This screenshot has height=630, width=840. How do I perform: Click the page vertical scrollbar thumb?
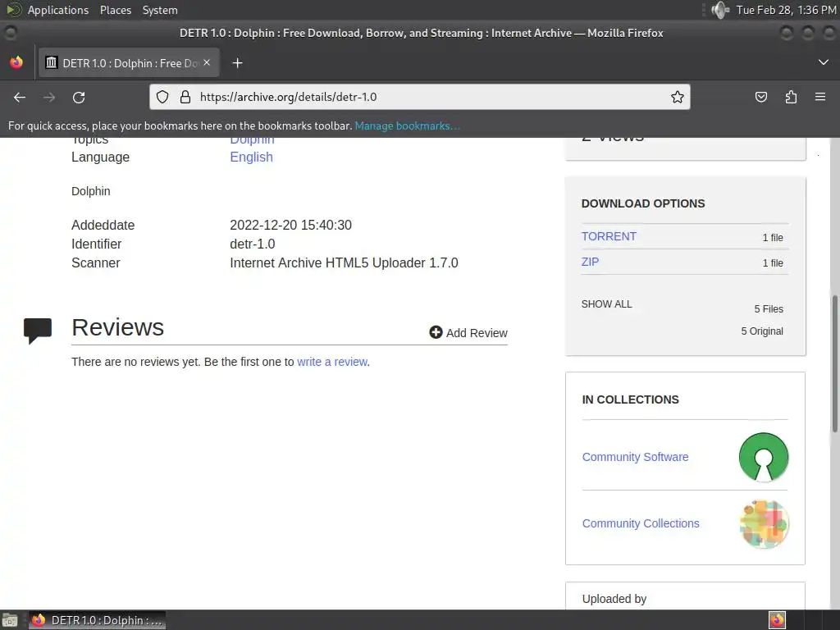pos(834,363)
